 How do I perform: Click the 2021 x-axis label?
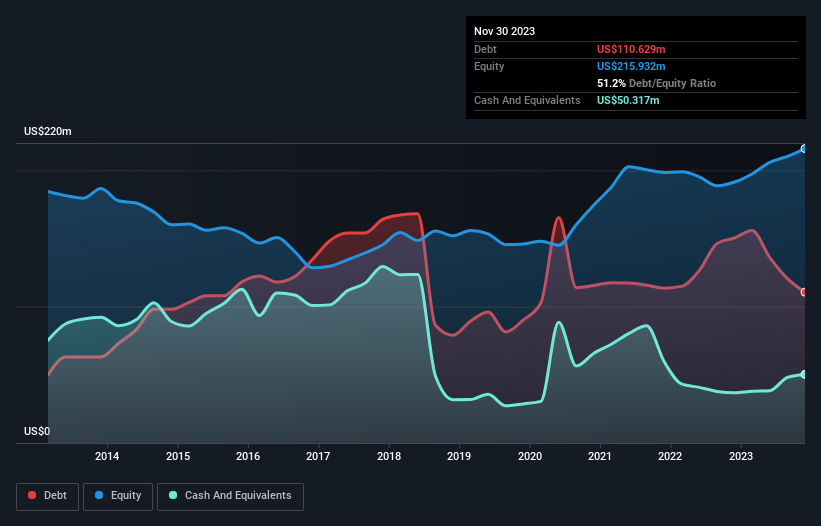[x=600, y=456]
